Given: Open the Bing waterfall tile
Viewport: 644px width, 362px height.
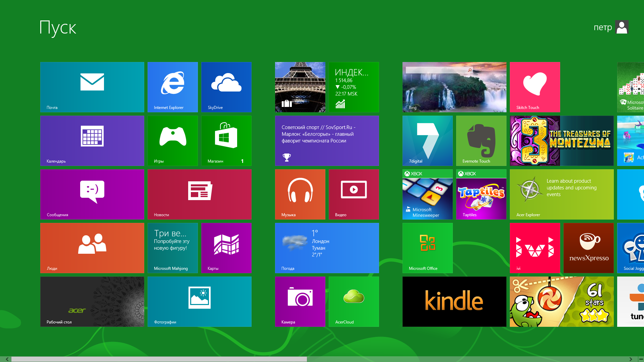Looking at the screenshot, I should (x=454, y=87).
